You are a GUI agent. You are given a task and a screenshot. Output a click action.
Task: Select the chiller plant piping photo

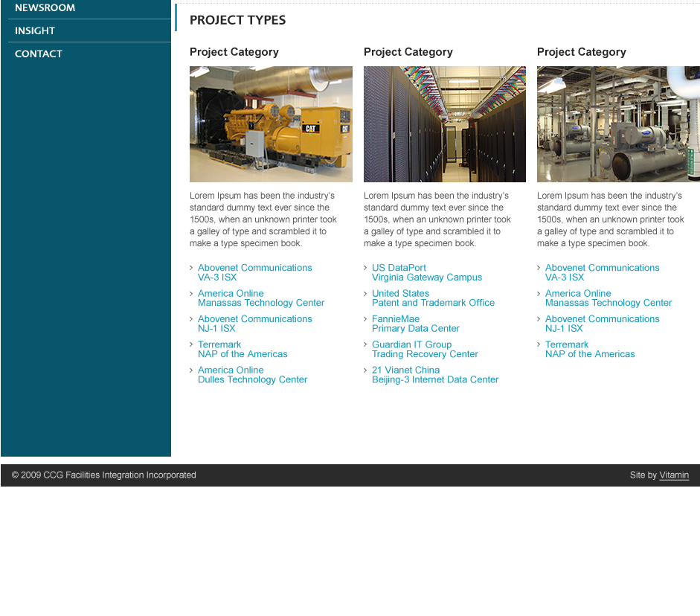coord(617,124)
